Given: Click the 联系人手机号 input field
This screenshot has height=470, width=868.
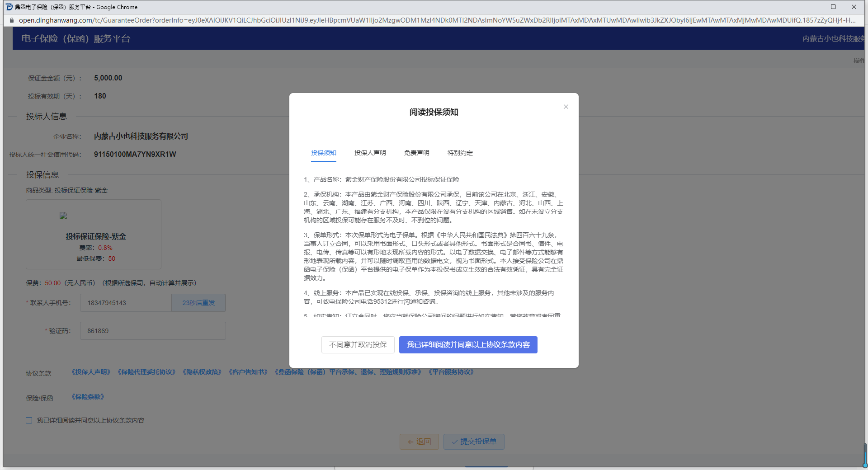Looking at the screenshot, I should (x=126, y=303).
